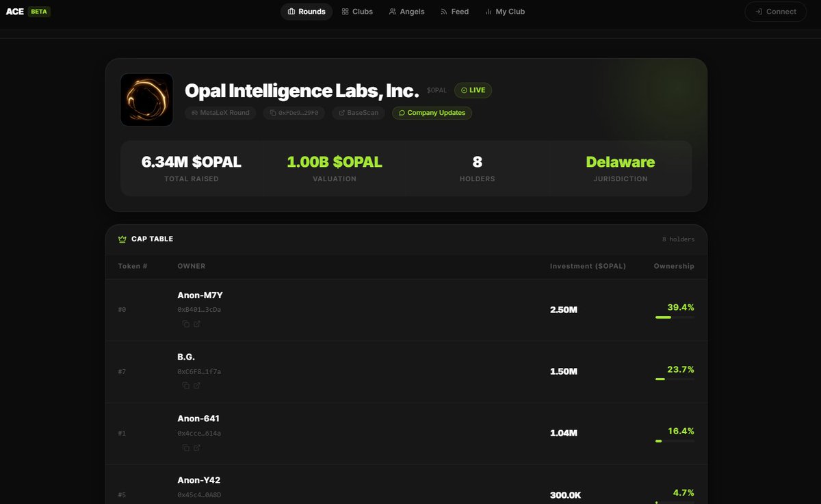Image resolution: width=821 pixels, height=504 pixels.
Task: Copy Anon-M7Y wallet address icon
Action: point(185,324)
